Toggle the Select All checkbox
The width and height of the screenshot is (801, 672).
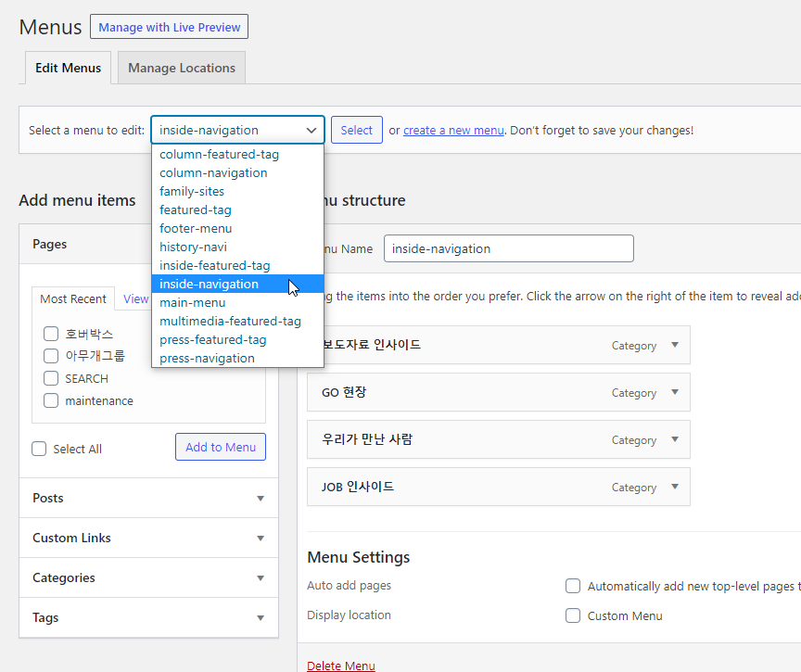[39, 449]
